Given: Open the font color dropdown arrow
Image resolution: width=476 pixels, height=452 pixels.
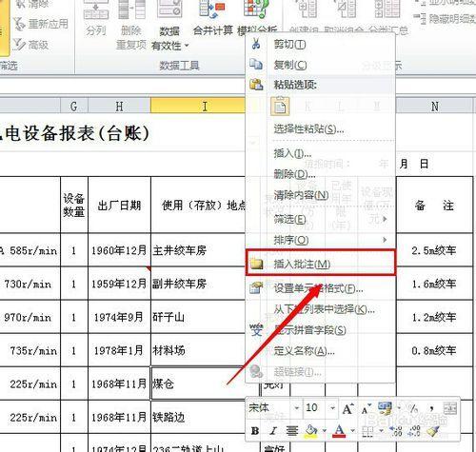Looking at the screenshot, I should 352,431.
